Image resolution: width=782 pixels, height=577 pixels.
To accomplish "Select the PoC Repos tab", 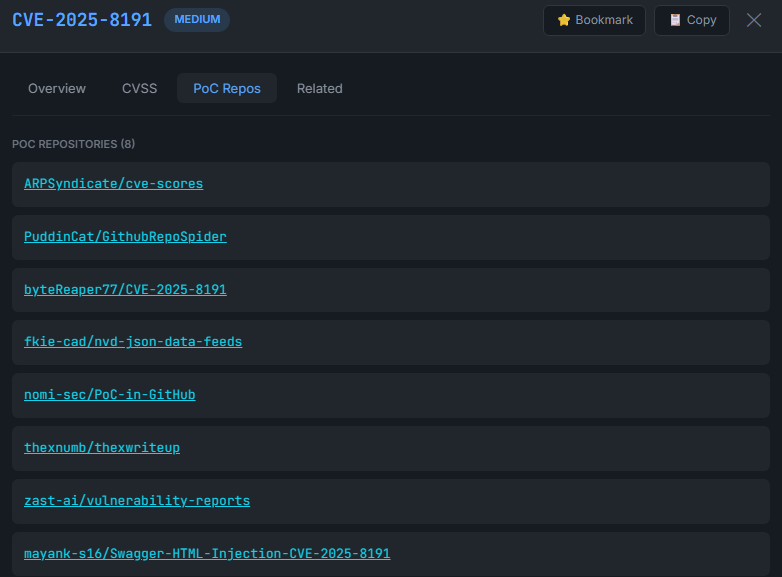I will pos(227,88).
